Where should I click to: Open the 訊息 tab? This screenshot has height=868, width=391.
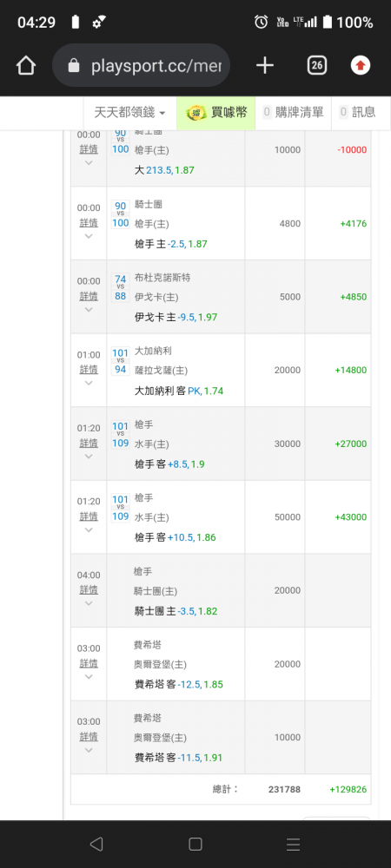pyautogui.click(x=358, y=112)
